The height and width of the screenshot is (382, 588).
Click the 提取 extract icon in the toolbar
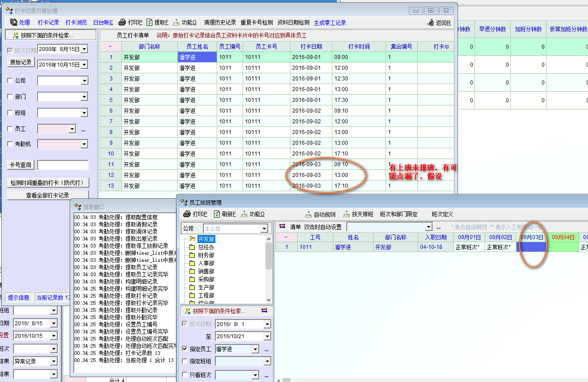pos(150,22)
